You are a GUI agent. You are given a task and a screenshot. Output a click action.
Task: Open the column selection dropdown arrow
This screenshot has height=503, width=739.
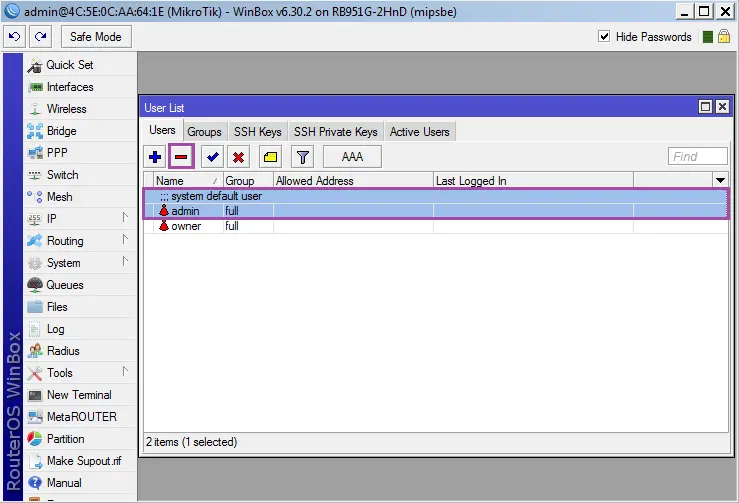click(720, 181)
